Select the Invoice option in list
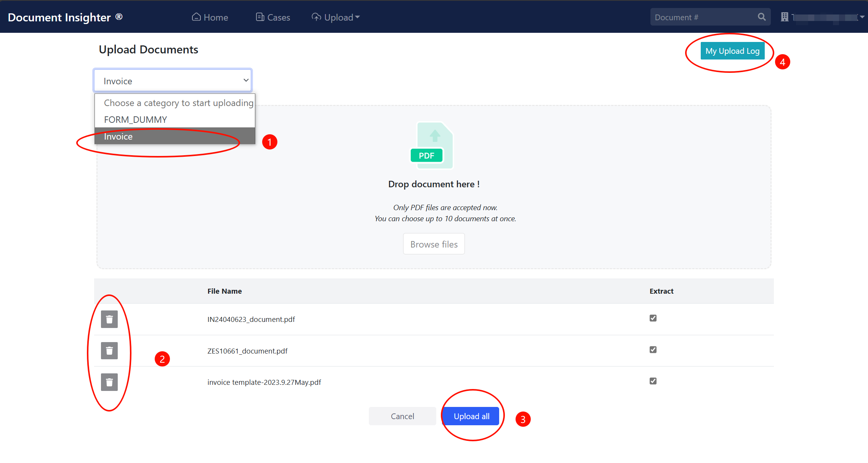The image size is (868, 463). click(x=119, y=137)
